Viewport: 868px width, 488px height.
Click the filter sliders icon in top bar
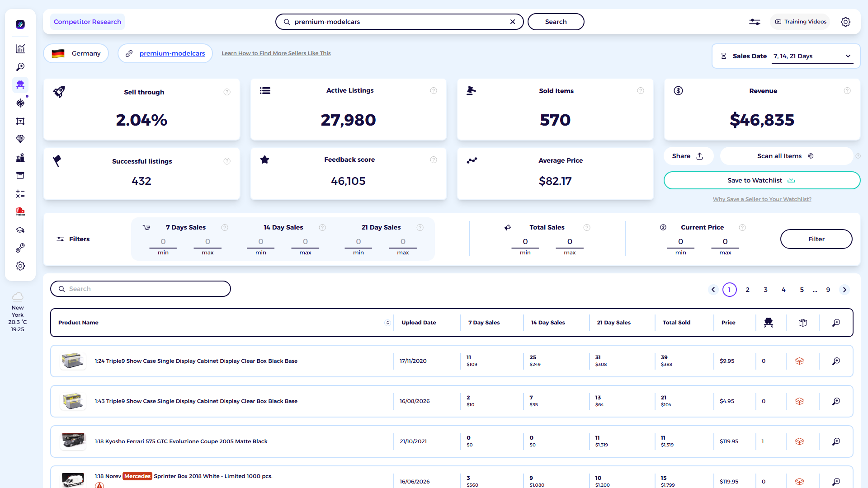(x=755, y=22)
